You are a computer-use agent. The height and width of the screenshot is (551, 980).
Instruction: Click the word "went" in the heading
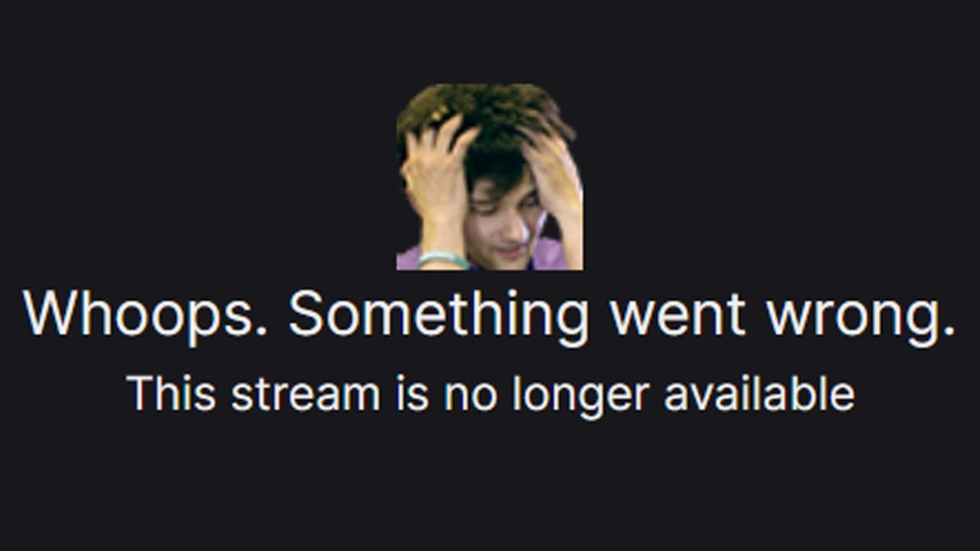[x=678, y=316]
